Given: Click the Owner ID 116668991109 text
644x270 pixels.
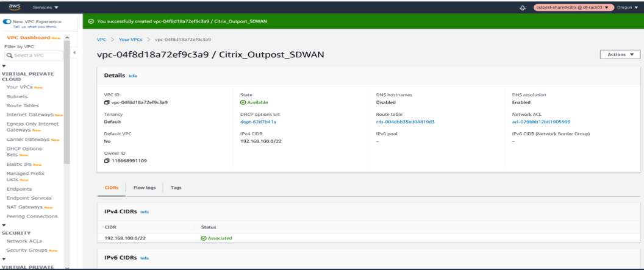Looking at the screenshot, I should click(129, 161).
